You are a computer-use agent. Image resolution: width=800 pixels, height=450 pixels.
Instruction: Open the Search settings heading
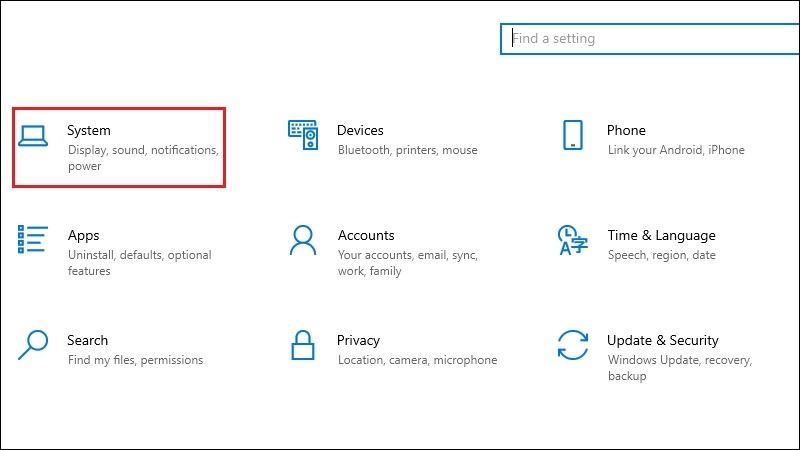click(88, 340)
